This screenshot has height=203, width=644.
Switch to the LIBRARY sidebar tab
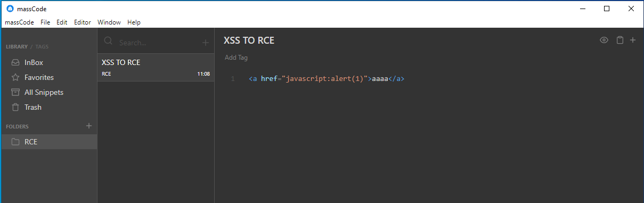coord(17,47)
